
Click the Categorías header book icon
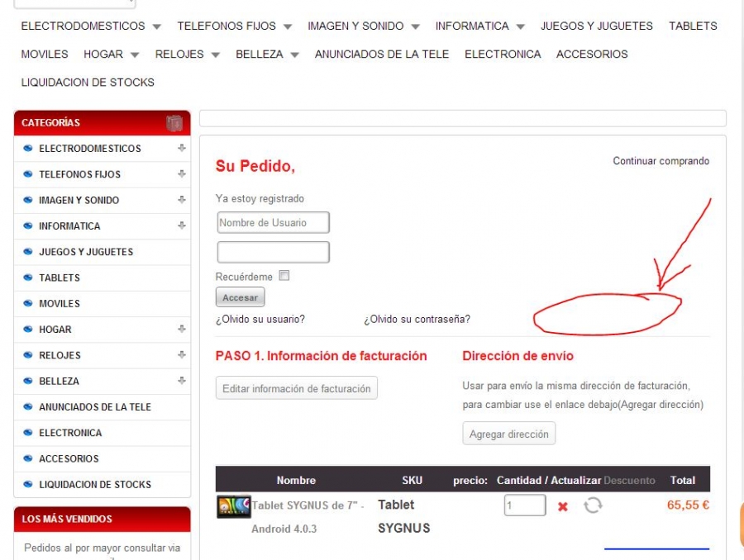pos(174,123)
